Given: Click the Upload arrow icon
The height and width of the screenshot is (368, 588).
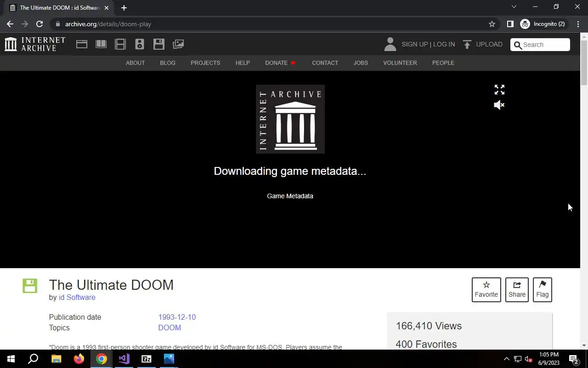Looking at the screenshot, I should (x=467, y=44).
